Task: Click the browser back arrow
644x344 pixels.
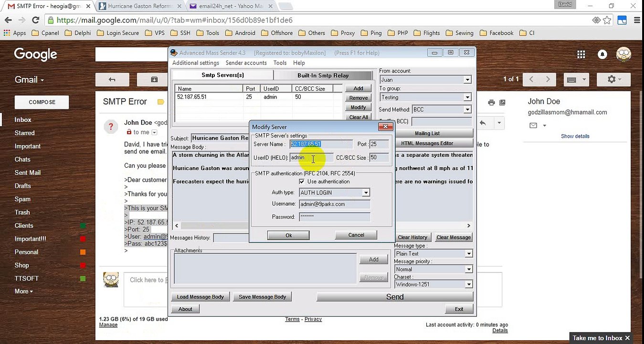Action: click(8, 20)
